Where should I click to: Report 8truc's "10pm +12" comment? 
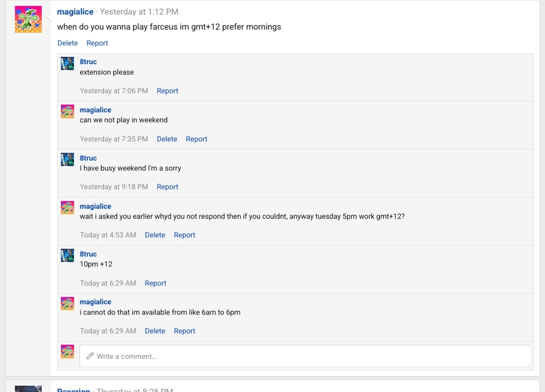point(155,283)
